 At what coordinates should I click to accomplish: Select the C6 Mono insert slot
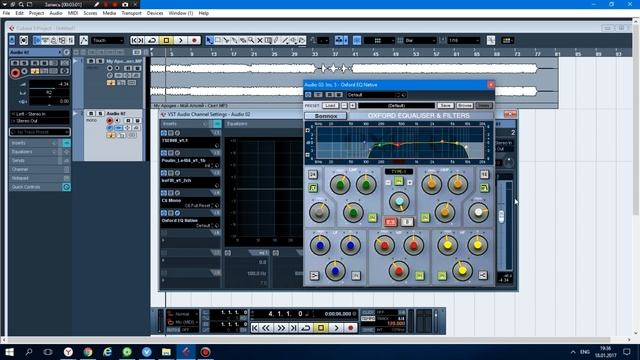190,200
